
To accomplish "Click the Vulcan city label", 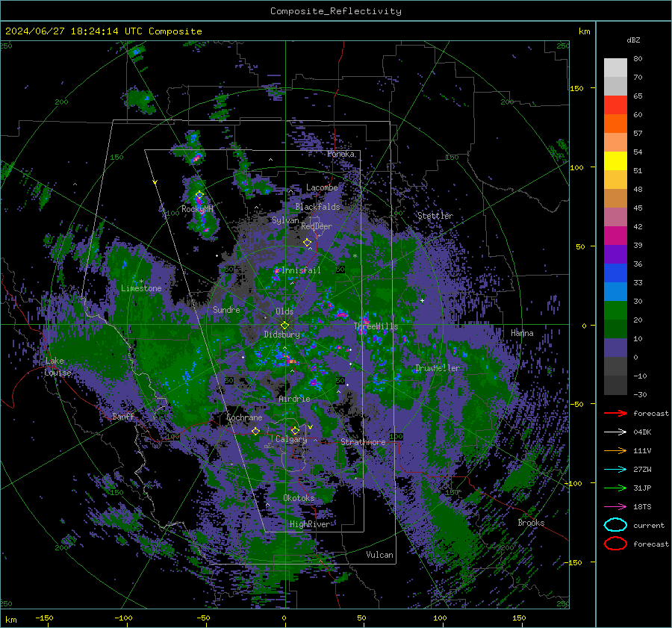I will (379, 555).
